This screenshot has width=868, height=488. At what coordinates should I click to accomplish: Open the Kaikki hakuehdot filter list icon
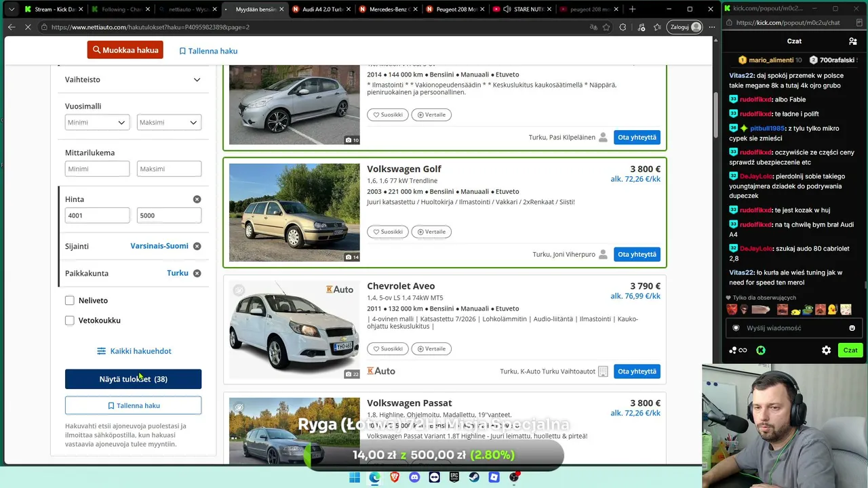[x=101, y=351]
